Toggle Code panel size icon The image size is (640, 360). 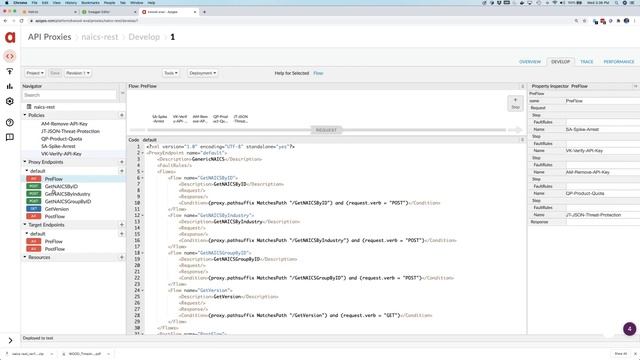click(x=522, y=140)
